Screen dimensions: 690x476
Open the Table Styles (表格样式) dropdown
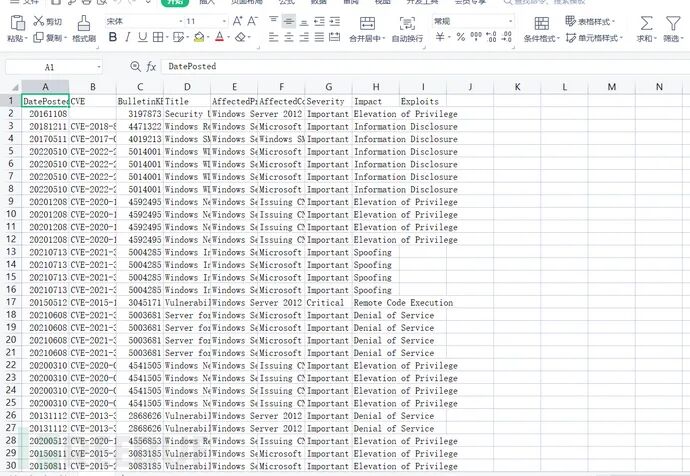tap(590, 21)
